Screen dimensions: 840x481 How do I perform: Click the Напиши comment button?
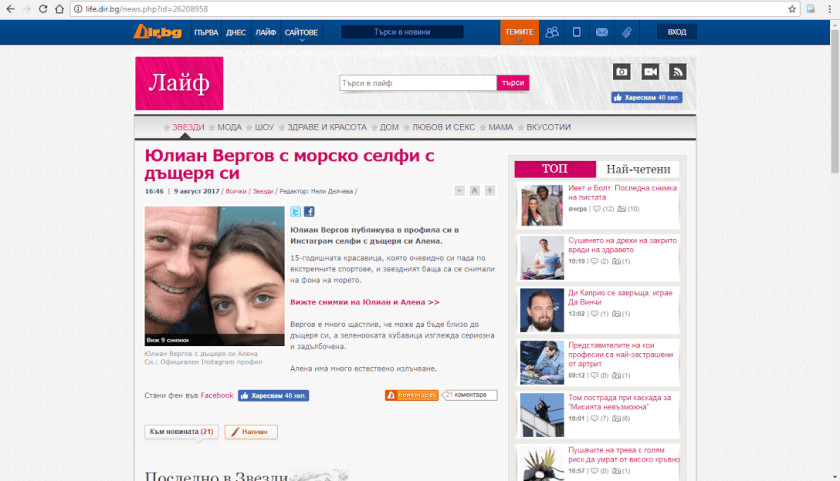[251, 432]
